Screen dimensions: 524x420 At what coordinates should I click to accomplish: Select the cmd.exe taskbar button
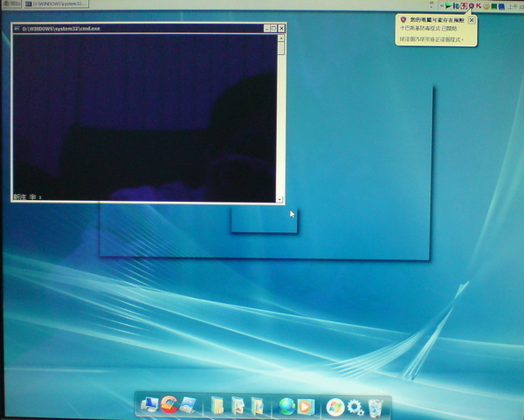tap(57, 4)
